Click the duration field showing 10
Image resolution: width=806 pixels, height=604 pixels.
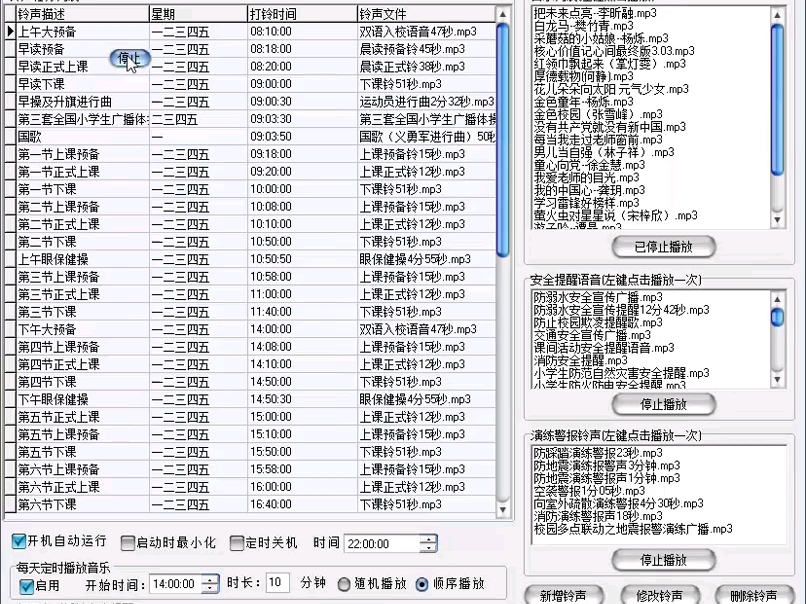pos(278,583)
